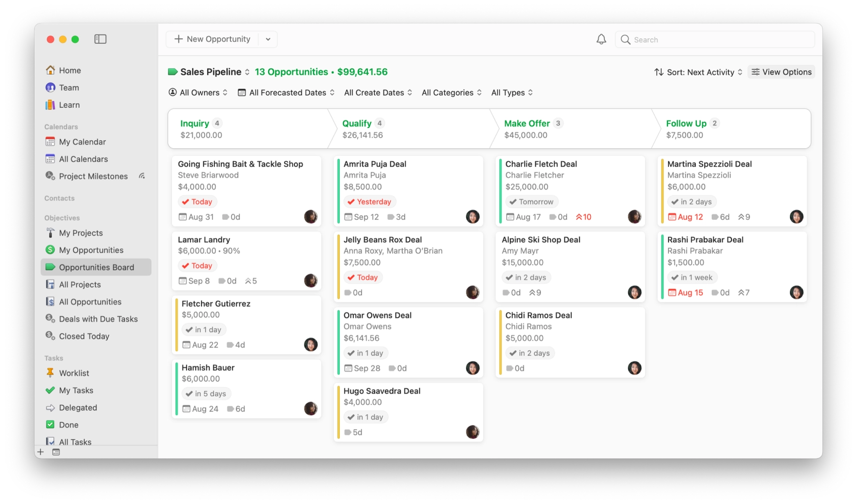857x504 pixels.
Task: Open Delegated arrow icon
Action: click(x=50, y=408)
